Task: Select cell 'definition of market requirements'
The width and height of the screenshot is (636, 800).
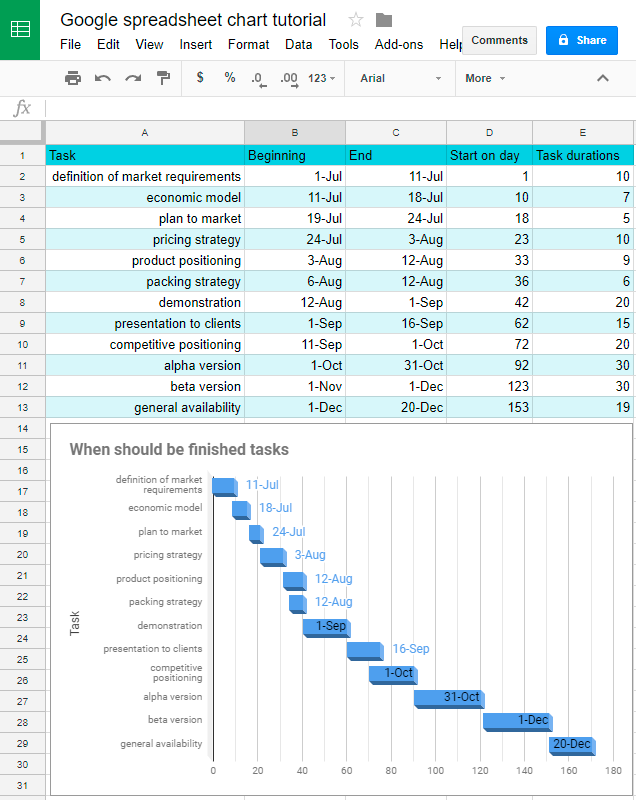Action: tap(145, 177)
